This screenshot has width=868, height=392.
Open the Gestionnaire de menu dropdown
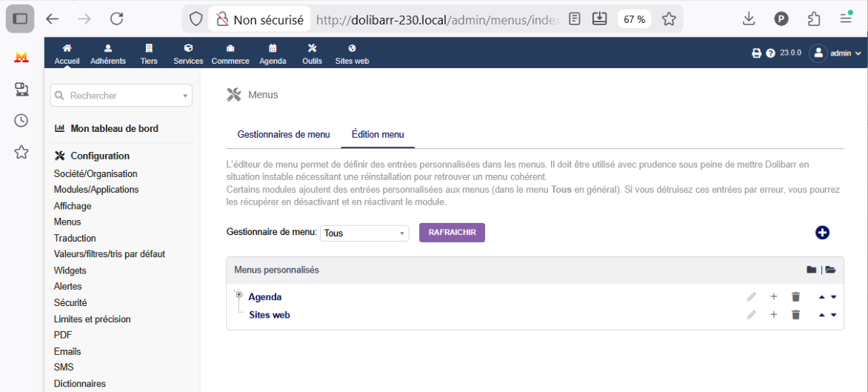click(x=365, y=233)
